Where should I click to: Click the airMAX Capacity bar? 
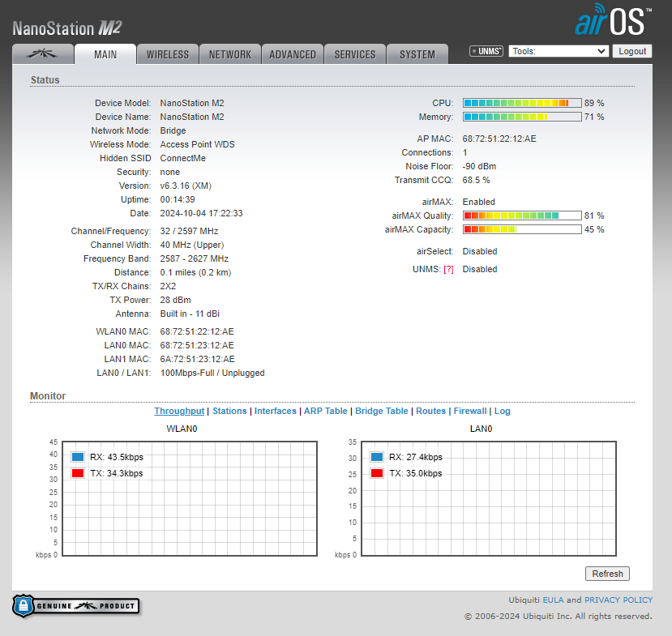522,229
